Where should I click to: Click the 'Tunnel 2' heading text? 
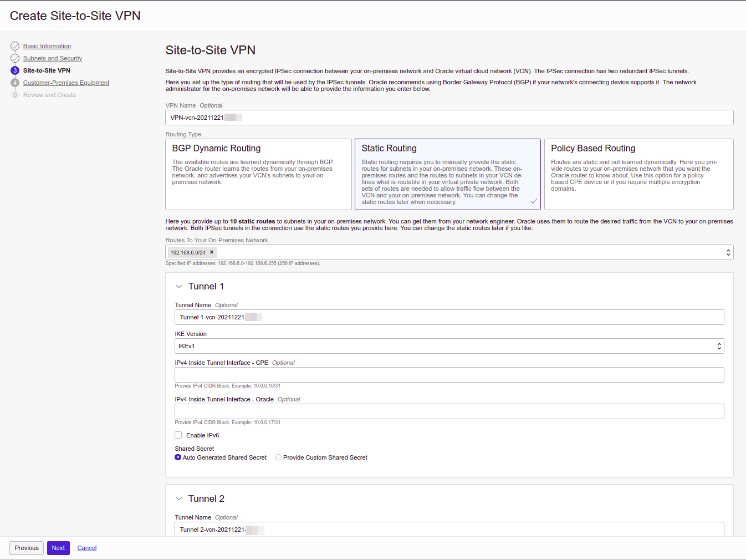(x=206, y=499)
